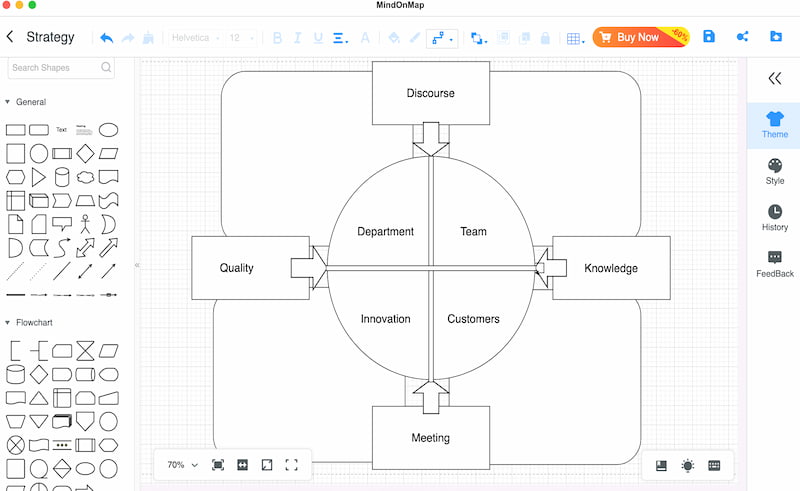The width and height of the screenshot is (800, 491).
Task: Open the connector style dropdown
Action: 442,38
